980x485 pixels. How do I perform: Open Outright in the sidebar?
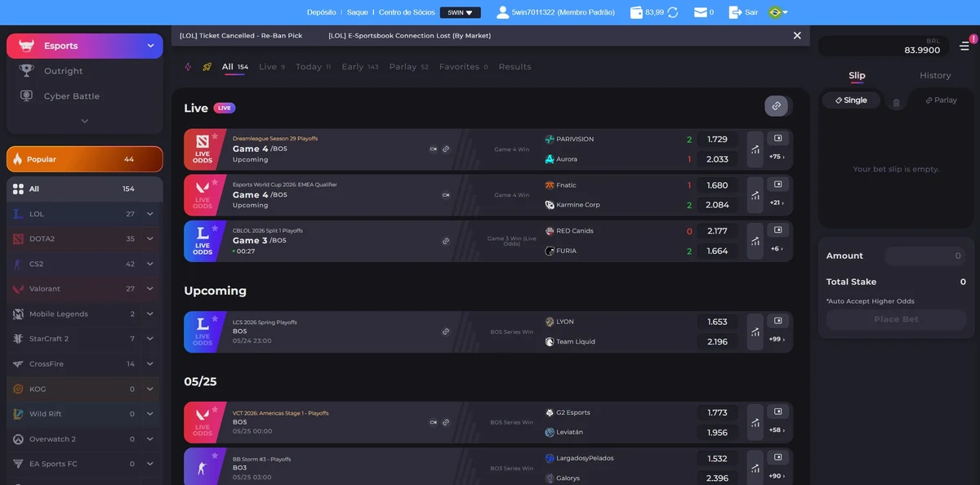[64, 71]
